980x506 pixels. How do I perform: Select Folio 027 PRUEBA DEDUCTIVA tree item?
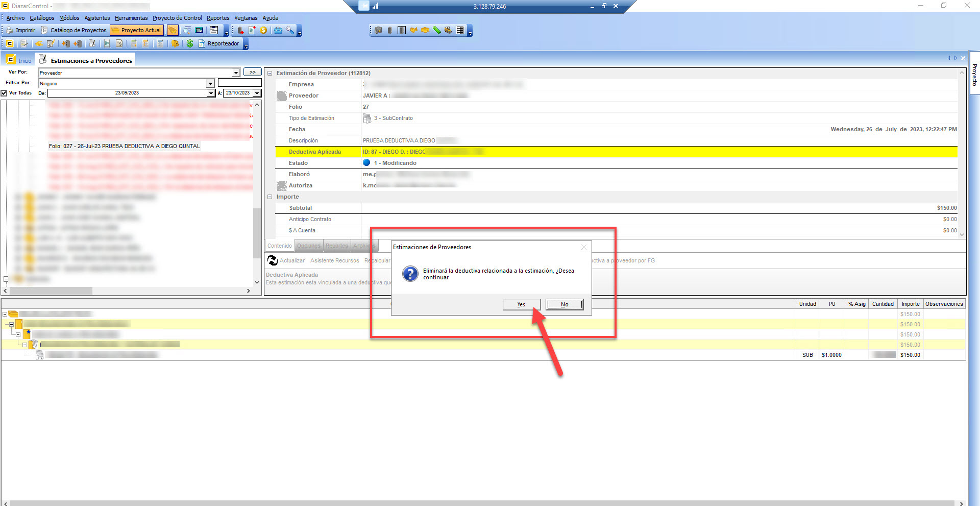125,147
